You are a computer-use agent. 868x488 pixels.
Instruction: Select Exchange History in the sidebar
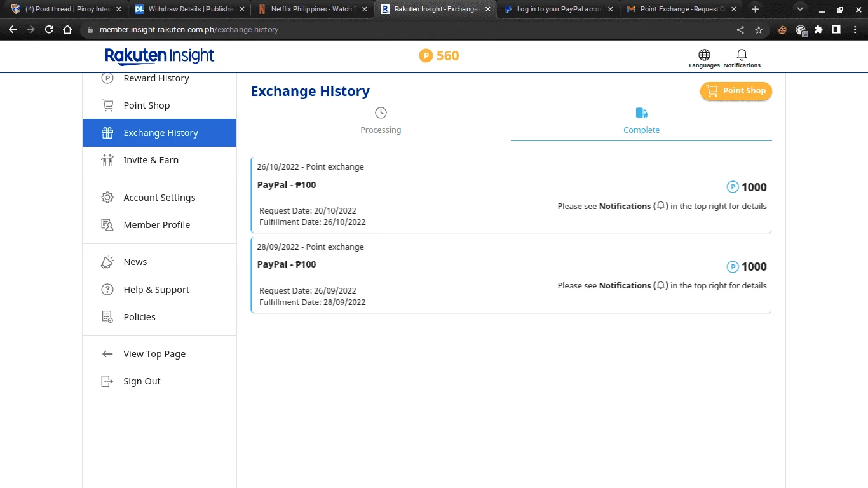click(x=159, y=133)
